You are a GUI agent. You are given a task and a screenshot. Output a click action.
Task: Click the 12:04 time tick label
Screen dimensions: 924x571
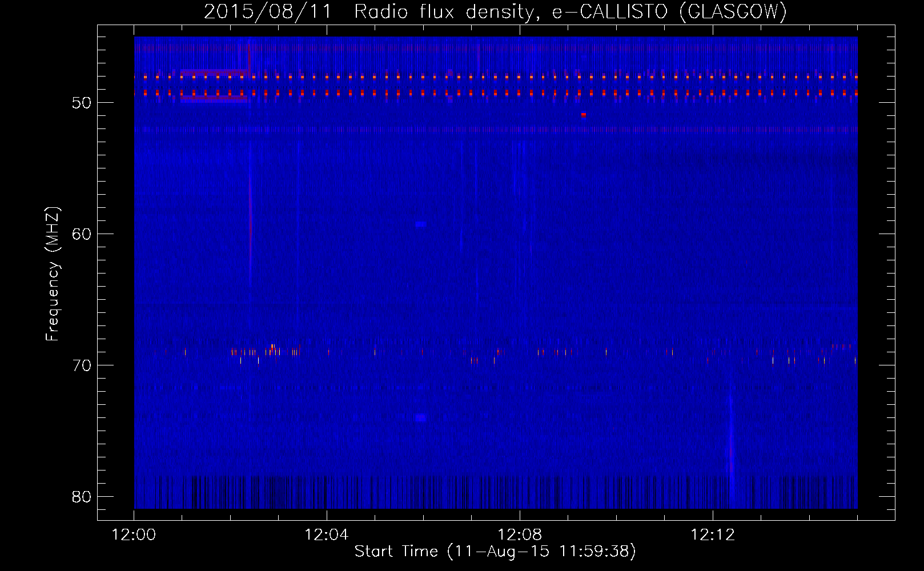tap(327, 535)
